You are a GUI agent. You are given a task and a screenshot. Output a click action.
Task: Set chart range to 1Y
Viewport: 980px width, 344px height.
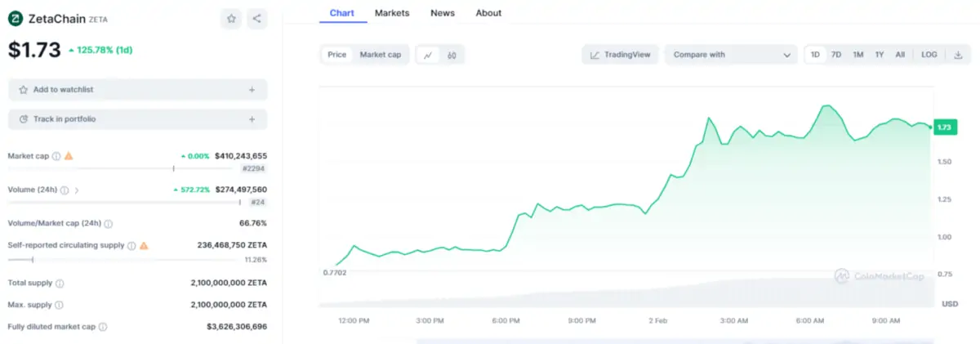(x=880, y=55)
